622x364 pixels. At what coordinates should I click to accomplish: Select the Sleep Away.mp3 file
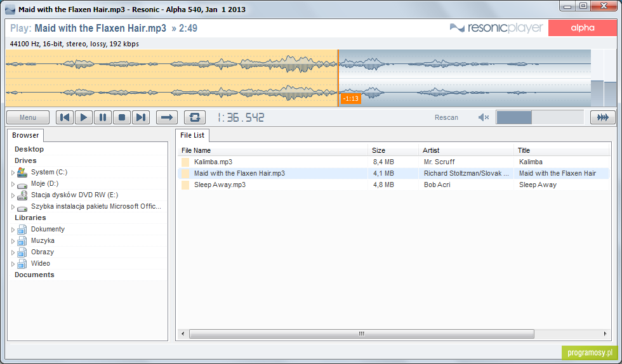(x=220, y=185)
